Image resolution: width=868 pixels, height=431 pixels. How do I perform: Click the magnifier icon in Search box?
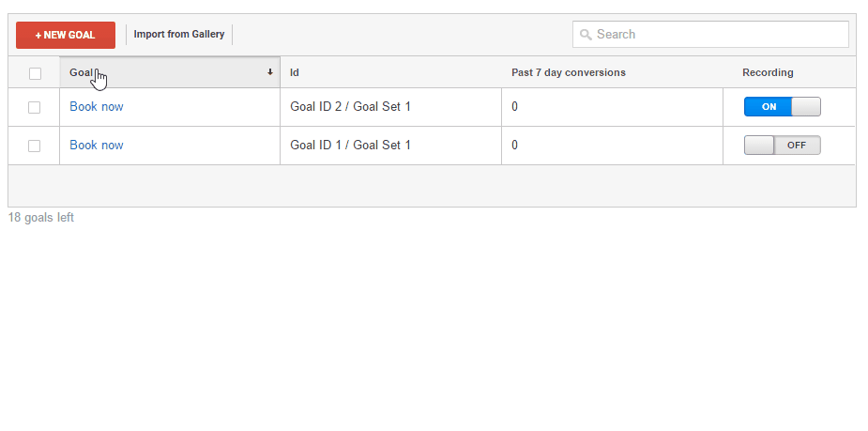[x=586, y=35]
